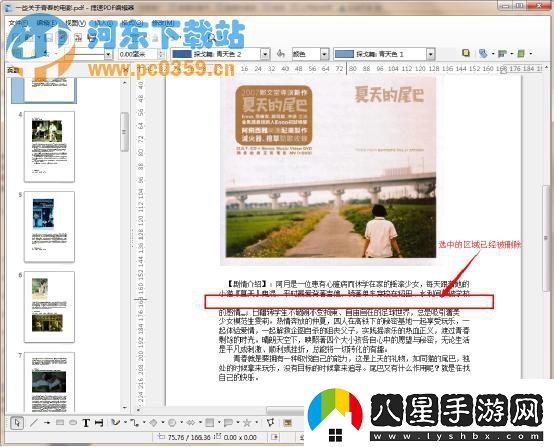The height and width of the screenshot is (447, 554).
Task: Choose the Curve drawing tool
Action: pyautogui.click(x=115, y=423)
